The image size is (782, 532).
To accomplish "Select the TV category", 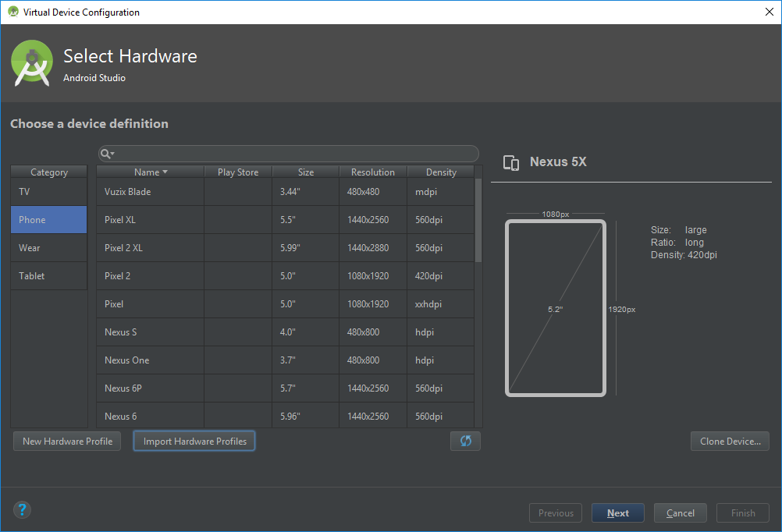I will [49, 192].
